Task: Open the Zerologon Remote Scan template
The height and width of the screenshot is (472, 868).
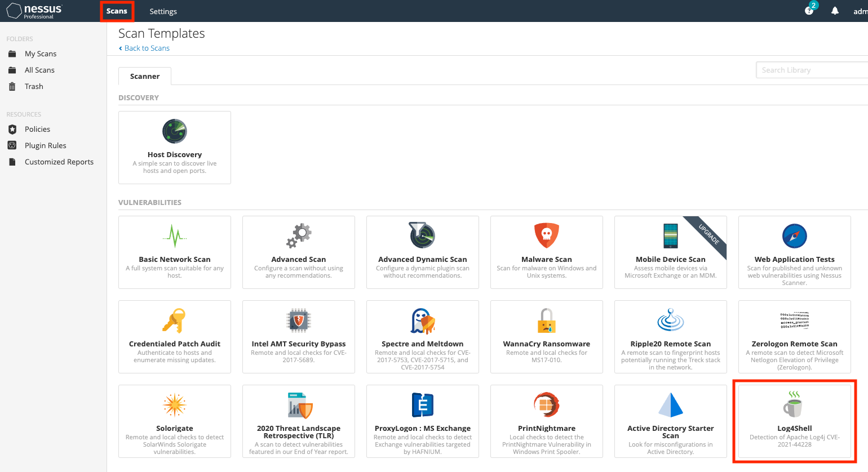Action: click(x=794, y=337)
